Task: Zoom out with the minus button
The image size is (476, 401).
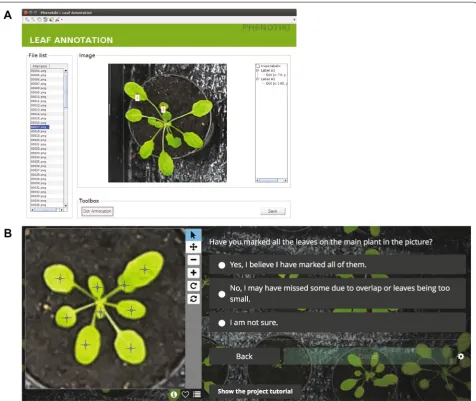Action: [193, 260]
